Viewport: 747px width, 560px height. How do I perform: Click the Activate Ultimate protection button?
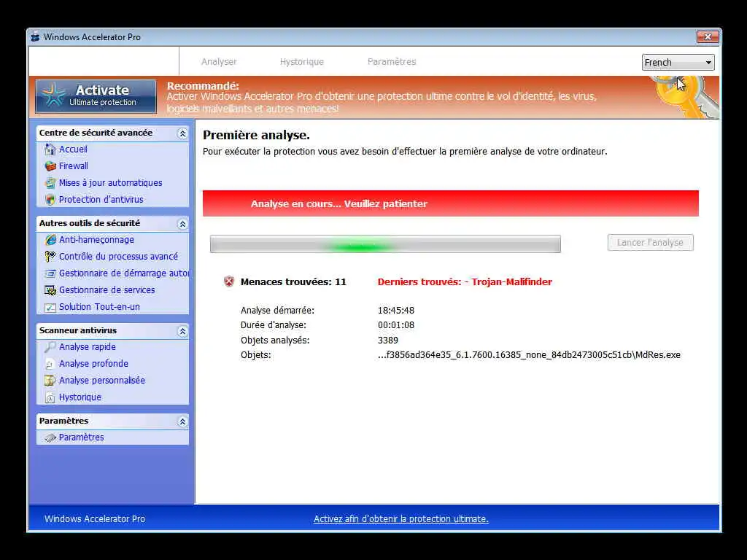(96, 96)
